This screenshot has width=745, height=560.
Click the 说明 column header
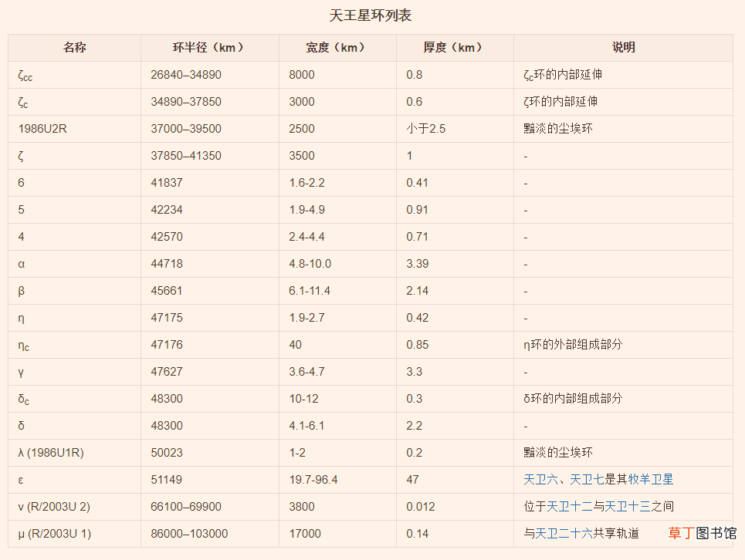point(623,48)
